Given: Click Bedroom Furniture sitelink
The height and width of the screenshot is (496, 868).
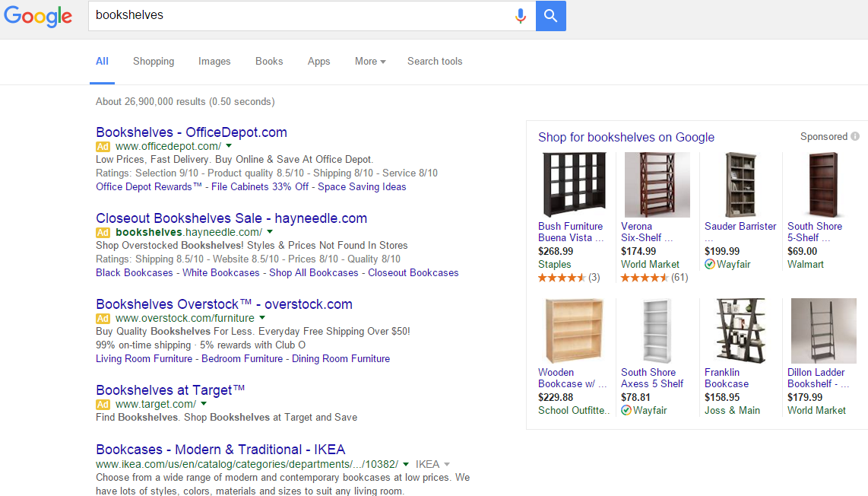Looking at the screenshot, I should pyautogui.click(x=242, y=358).
